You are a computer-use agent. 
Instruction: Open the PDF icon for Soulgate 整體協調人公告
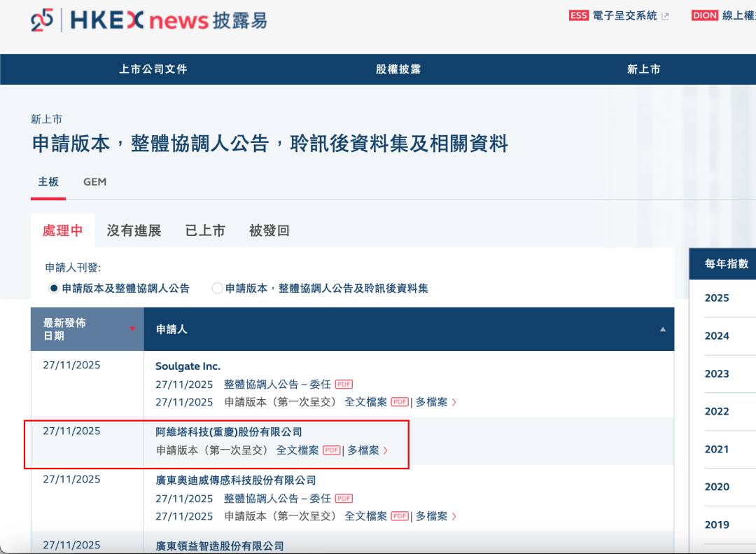342,384
